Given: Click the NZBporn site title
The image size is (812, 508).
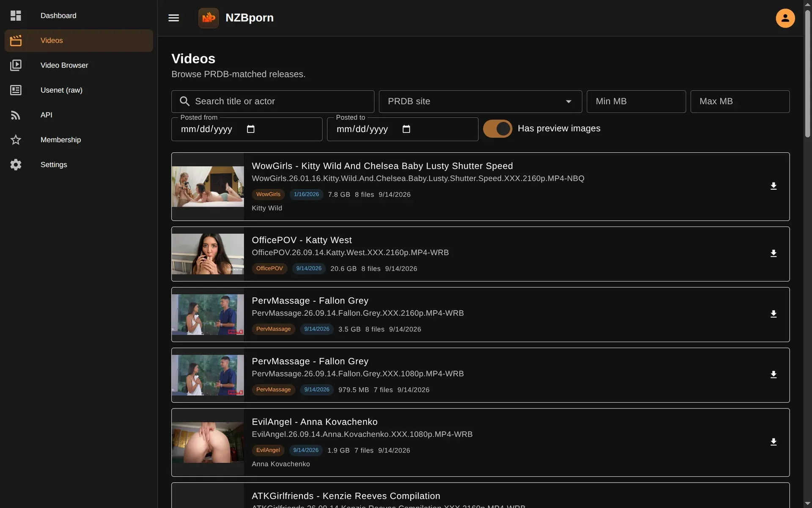Looking at the screenshot, I should (x=250, y=18).
